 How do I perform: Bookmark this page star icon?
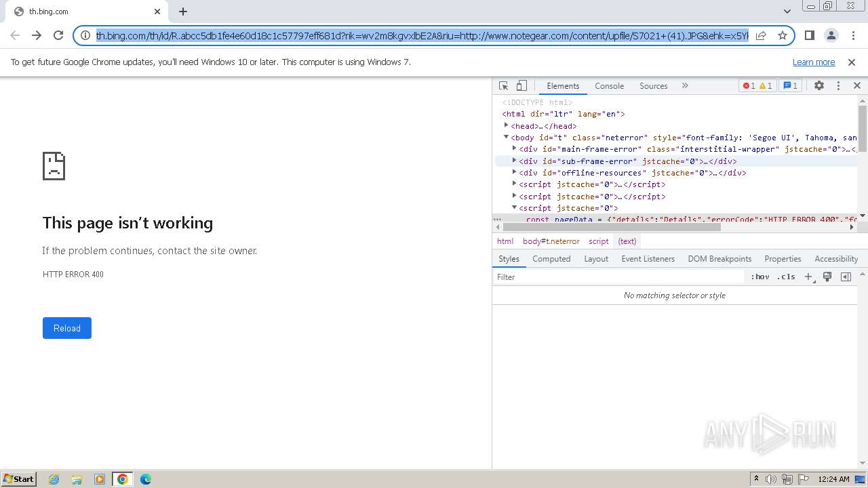tap(782, 35)
